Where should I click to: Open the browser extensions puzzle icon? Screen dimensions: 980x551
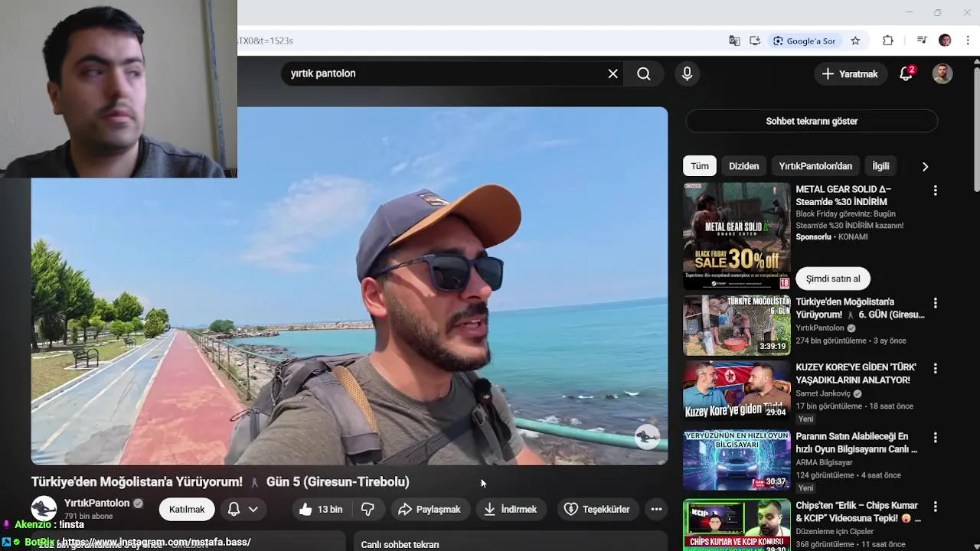click(x=888, y=41)
